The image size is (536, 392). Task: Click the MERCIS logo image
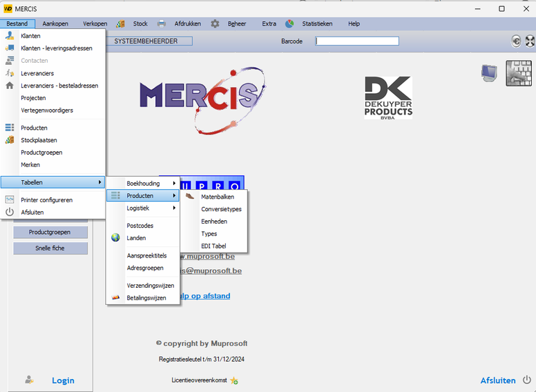point(202,100)
